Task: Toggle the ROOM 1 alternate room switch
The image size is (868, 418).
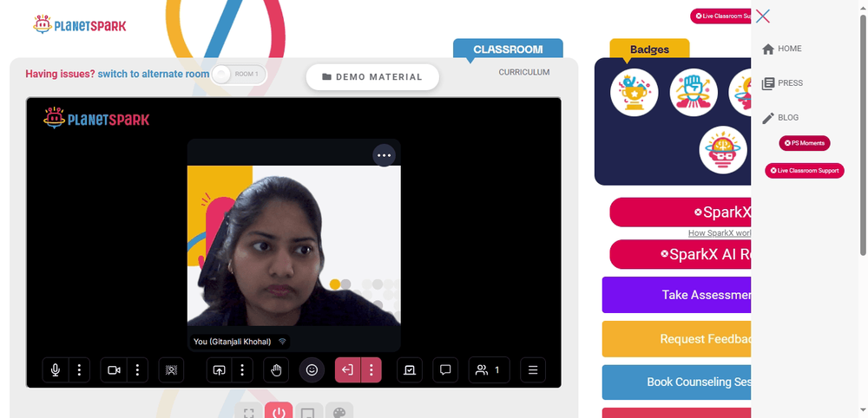Action: pos(239,74)
